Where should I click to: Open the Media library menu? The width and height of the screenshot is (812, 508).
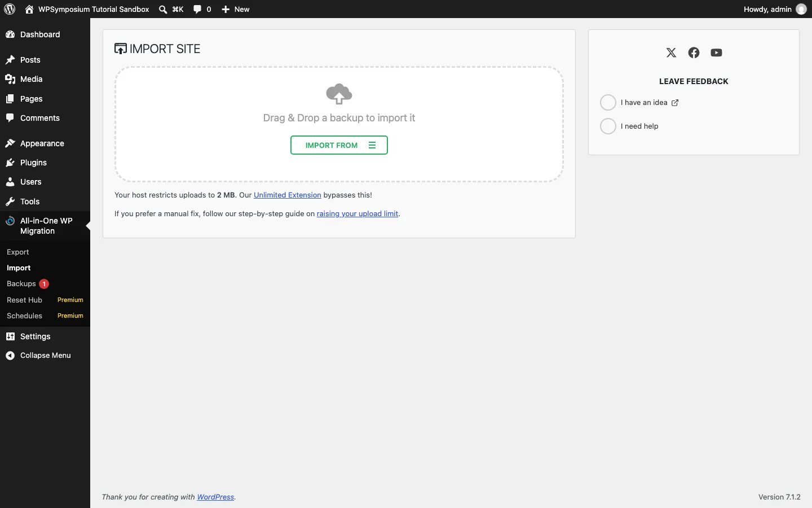[x=45, y=80]
